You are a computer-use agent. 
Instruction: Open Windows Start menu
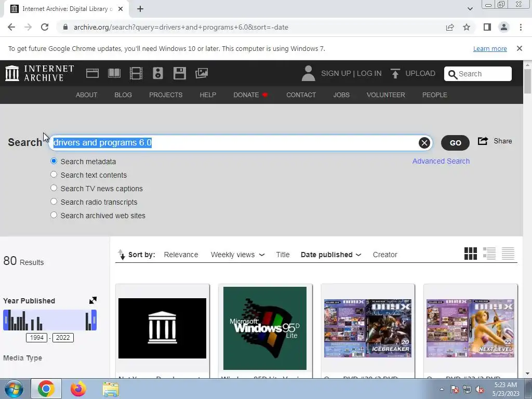click(x=14, y=389)
